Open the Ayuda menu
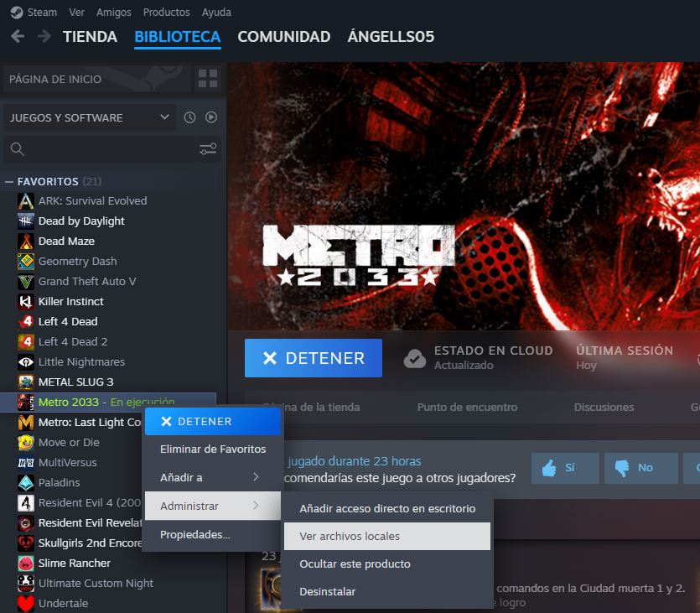Image resolution: width=700 pixels, height=613 pixels. (x=216, y=12)
